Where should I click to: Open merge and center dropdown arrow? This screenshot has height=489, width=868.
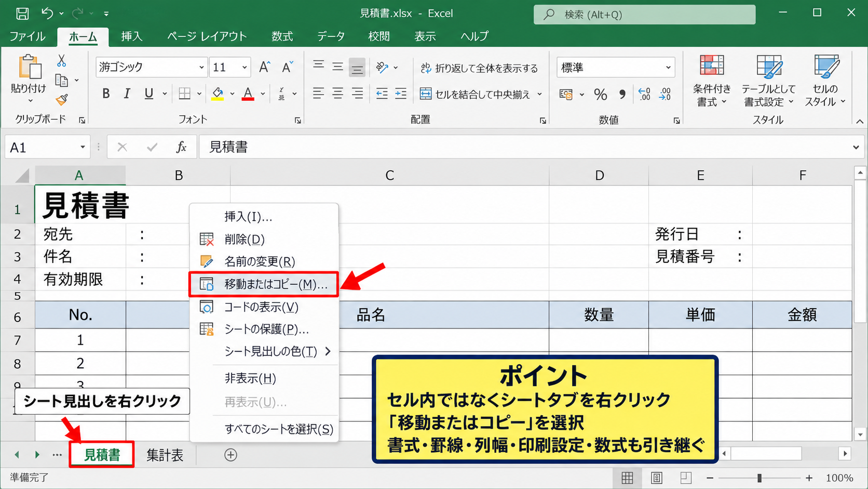click(x=539, y=94)
